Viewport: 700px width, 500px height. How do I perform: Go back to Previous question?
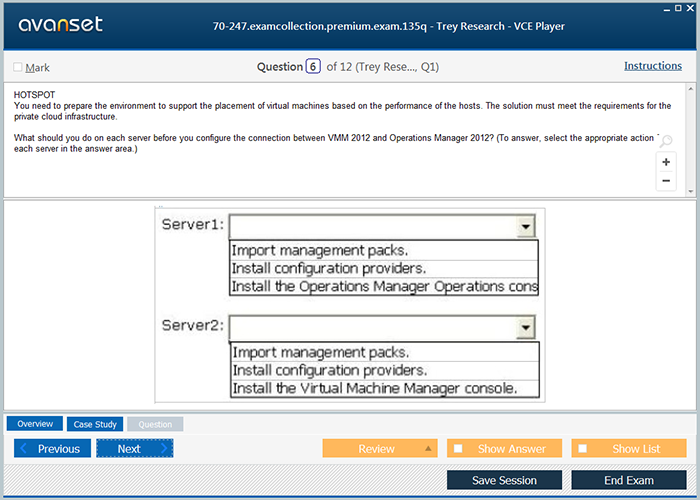[52, 449]
